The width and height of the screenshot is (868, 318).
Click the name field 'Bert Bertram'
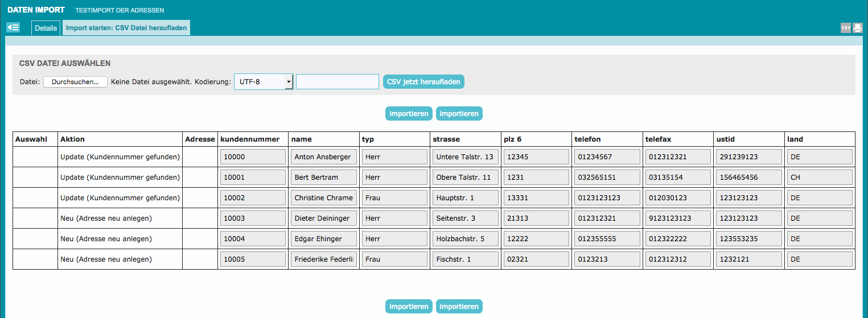(323, 177)
